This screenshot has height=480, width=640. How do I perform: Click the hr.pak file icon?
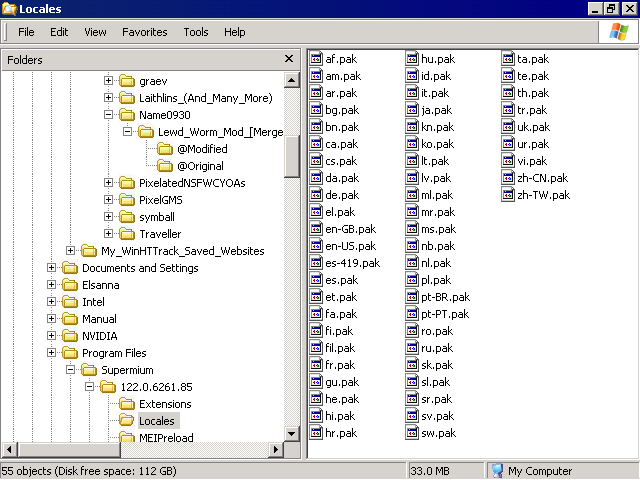click(316, 433)
